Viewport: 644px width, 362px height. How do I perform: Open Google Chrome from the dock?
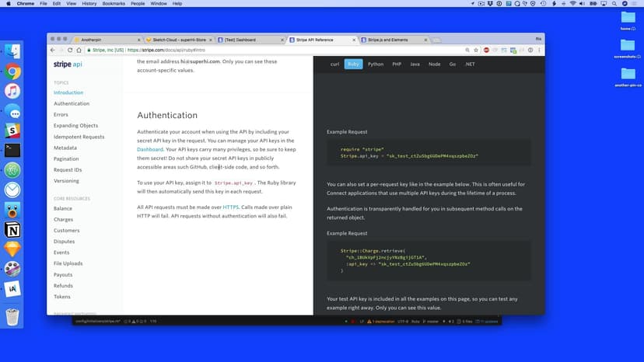point(12,71)
